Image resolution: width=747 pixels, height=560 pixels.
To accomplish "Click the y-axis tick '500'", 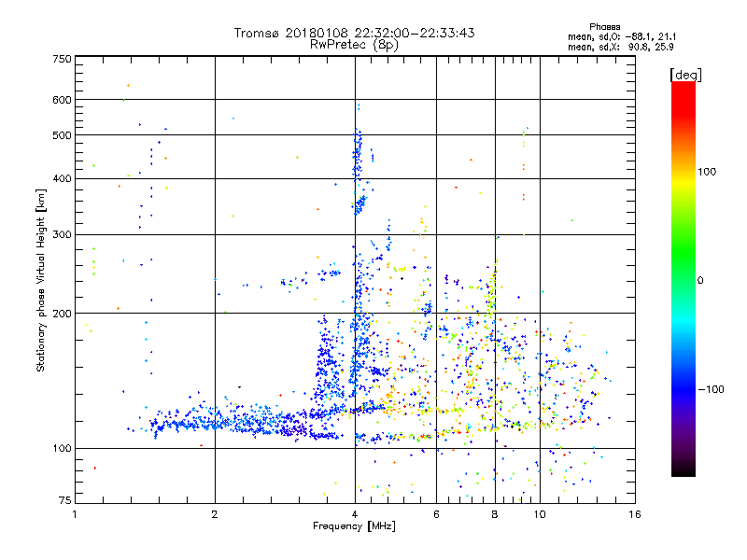I will tap(62, 135).
